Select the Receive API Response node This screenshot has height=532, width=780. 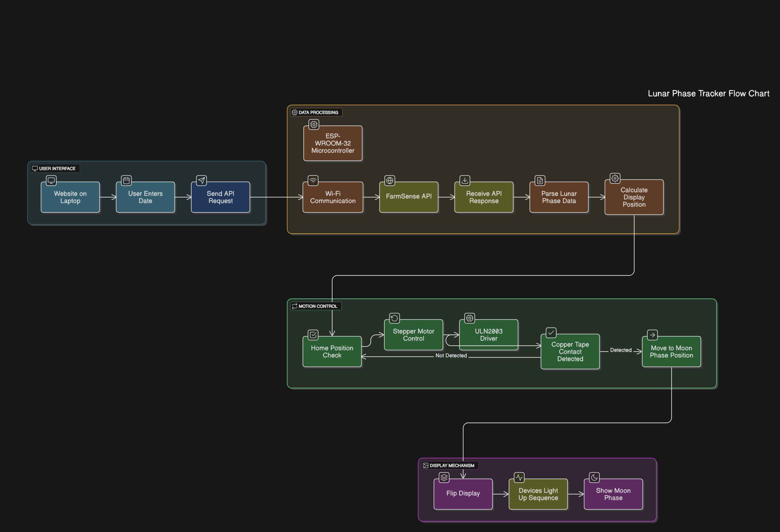[484, 197]
